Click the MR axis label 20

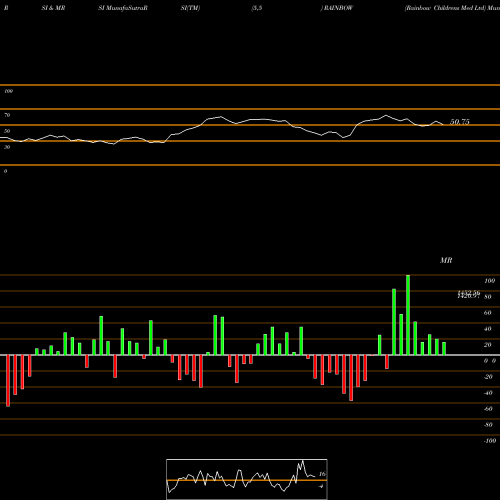[488, 345]
